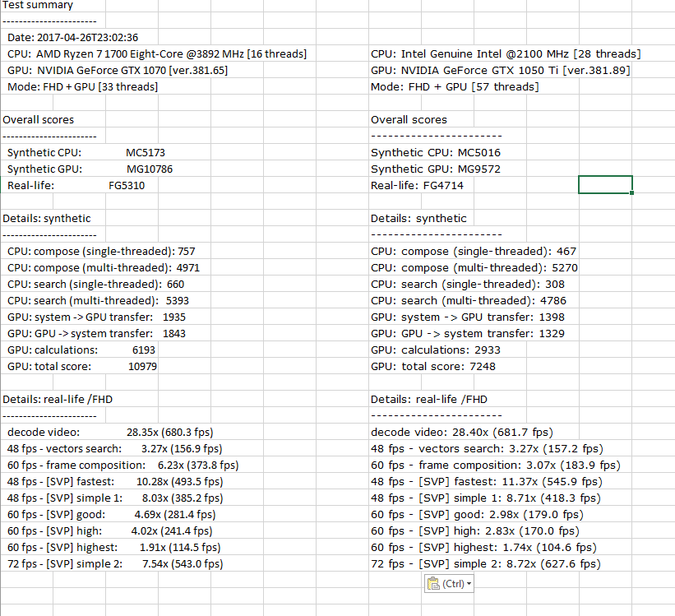Select the NVIDIA GeForce GTX 1070 GPU cell
The image size is (675, 616).
[118, 70]
